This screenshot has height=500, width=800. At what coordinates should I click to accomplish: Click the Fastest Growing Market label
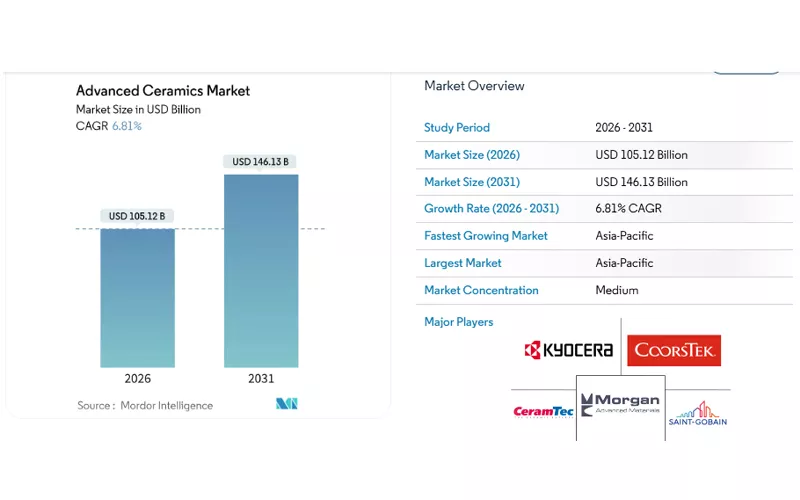click(486, 236)
